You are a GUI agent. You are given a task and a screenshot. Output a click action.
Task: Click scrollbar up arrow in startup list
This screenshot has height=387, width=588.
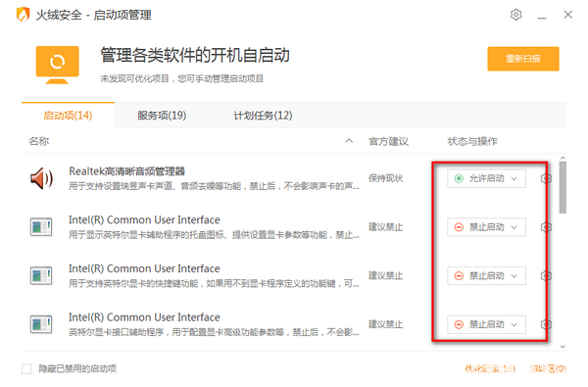point(563,159)
